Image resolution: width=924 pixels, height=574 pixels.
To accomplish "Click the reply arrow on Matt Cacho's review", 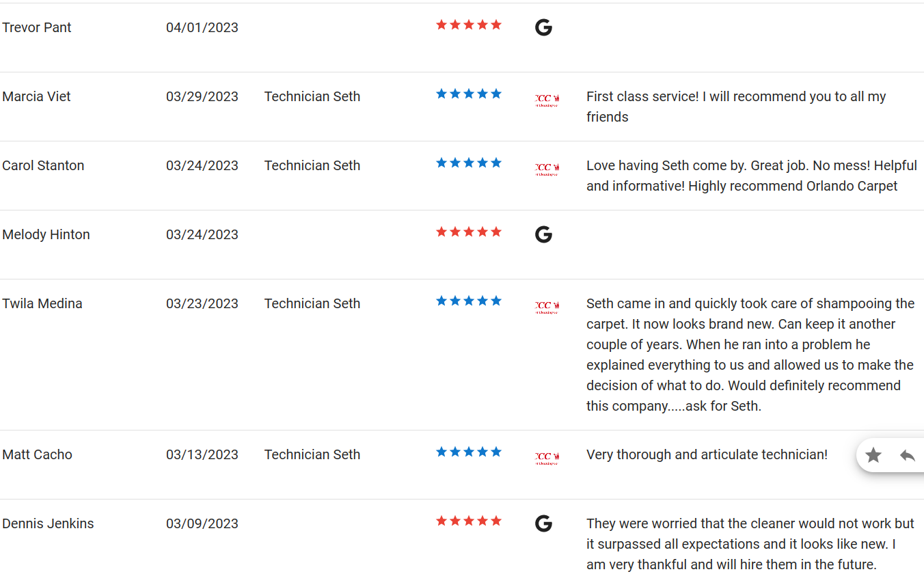I will click(908, 455).
